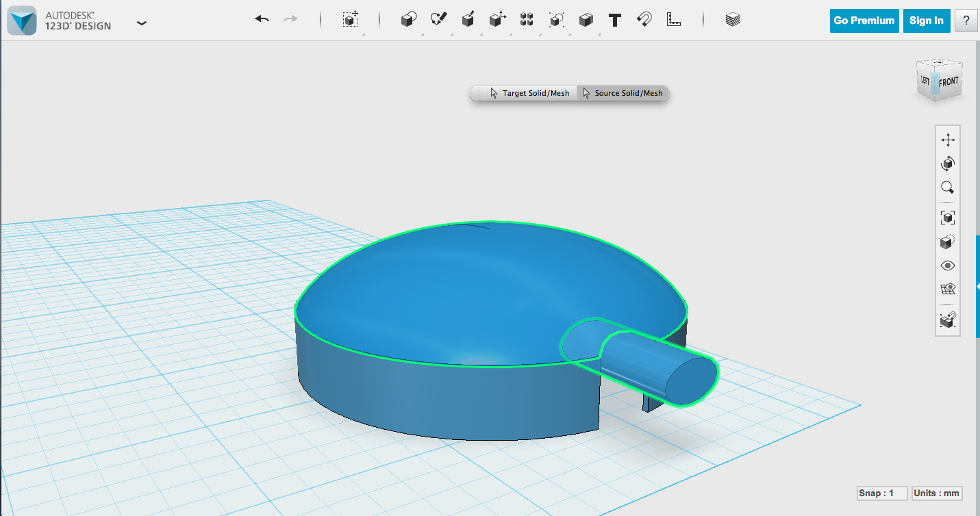
Task: Click the Sign In button
Action: (x=927, y=21)
